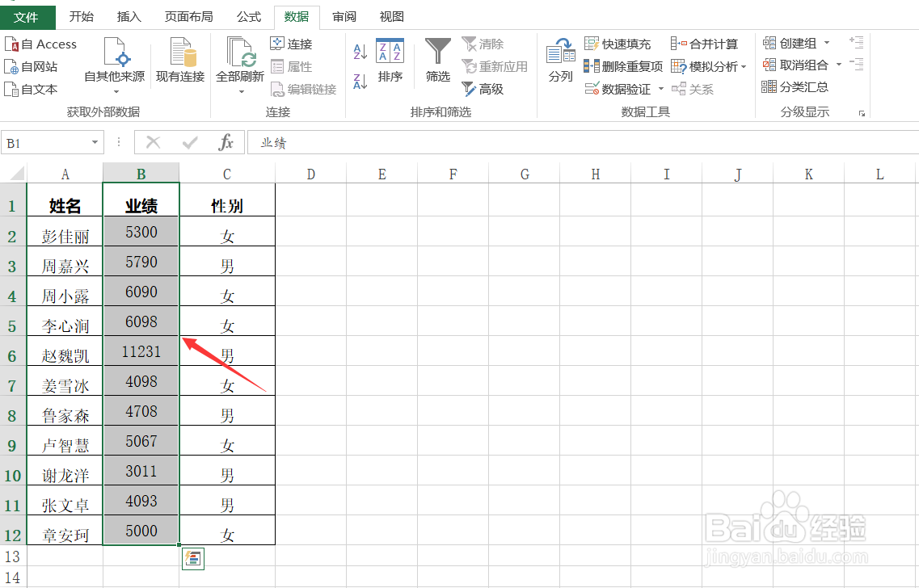Click the Quick Analysis button below the data
This screenshot has height=588, width=919.
pos(192,559)
